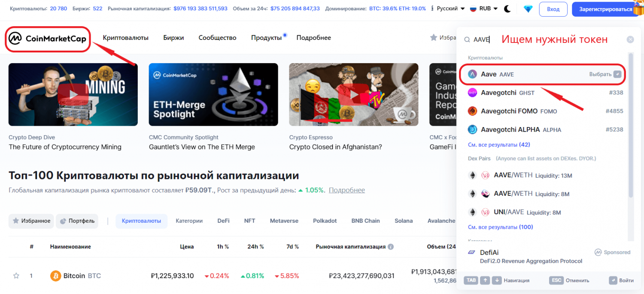Play the Mining video thumbnail

click(73, 94)
